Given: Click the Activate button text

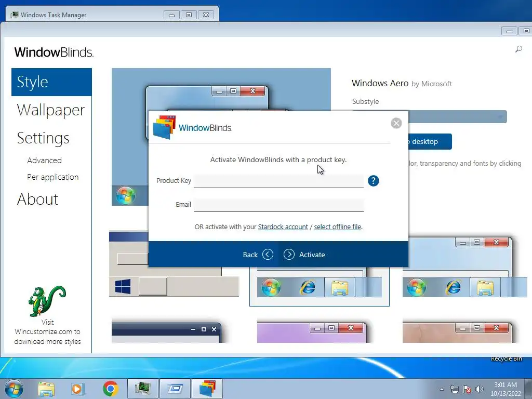Looking at the screenshot, I should coord(312,255).
